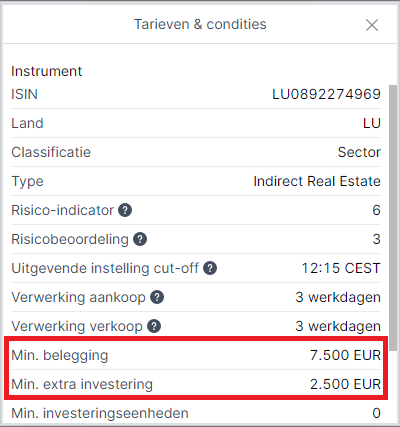Click the Min. extra investering row
Screen dimensions: 400x427
pyautogui.click(x=196, y=384)
